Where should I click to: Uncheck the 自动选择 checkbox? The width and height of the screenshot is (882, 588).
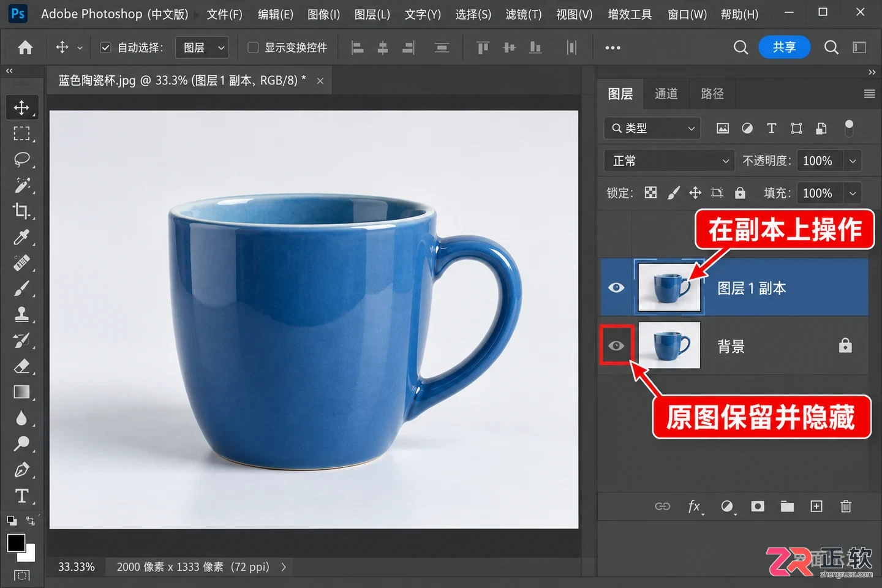tap(105, 47)
